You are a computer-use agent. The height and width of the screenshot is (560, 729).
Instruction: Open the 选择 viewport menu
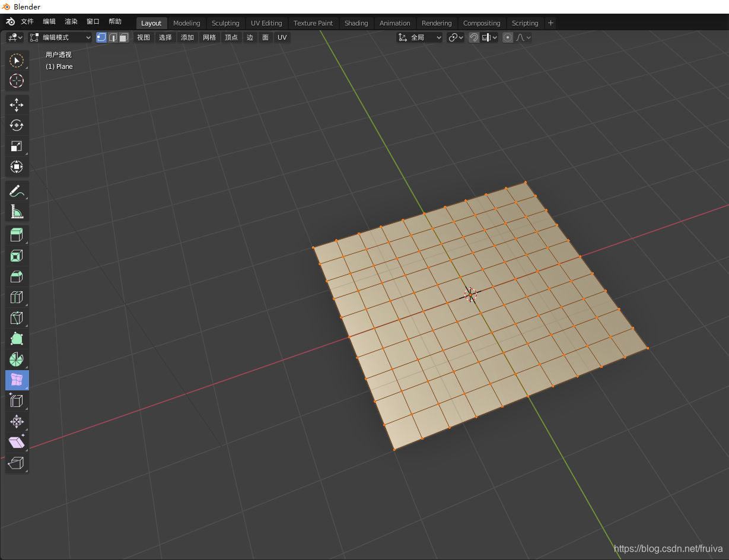[x=165, y=37]
